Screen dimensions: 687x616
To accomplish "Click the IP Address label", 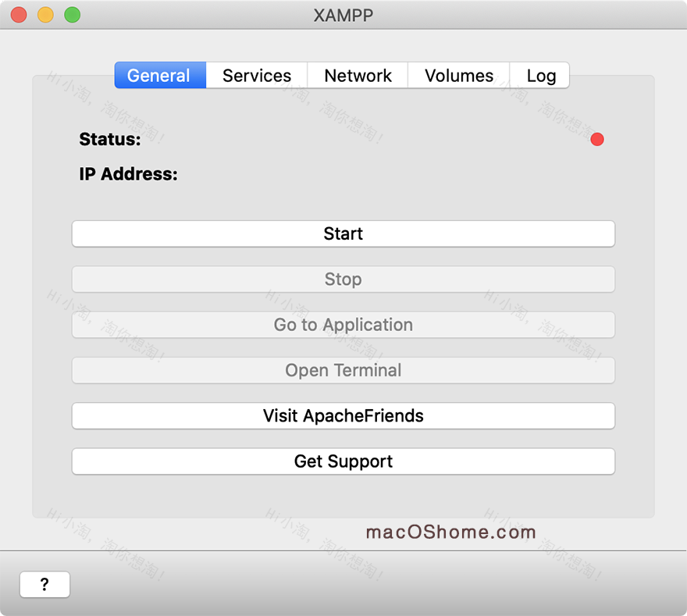I will (130, 173).
